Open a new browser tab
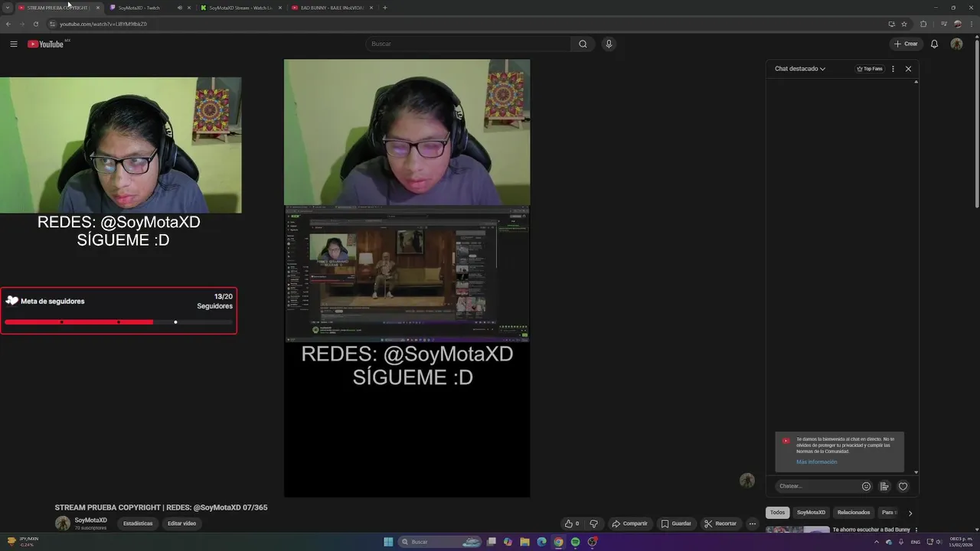Screen dimensions: 980x551 pos(384,8)
